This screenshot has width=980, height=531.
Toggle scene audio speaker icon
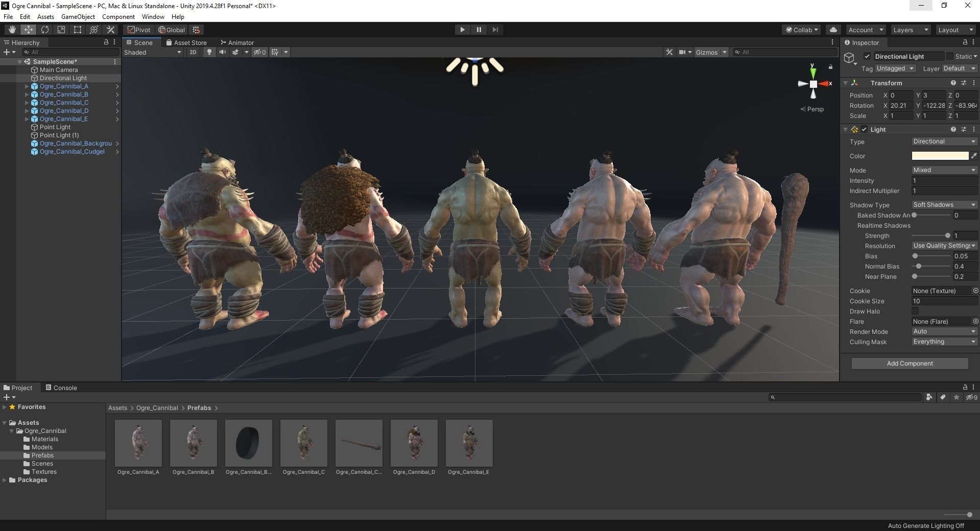tap(222, 52)
